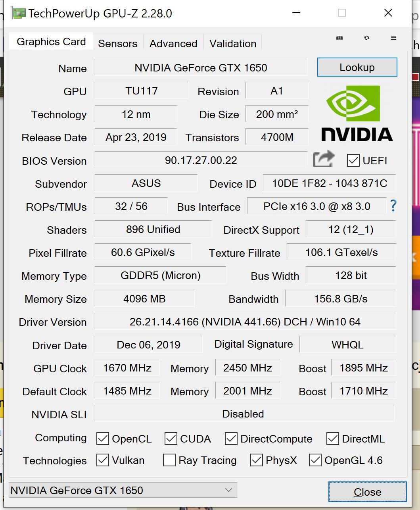Viewport: 420px width, 510px height.
Task: Click the BIOS export share arrow icon
Action: pos(324,159)
